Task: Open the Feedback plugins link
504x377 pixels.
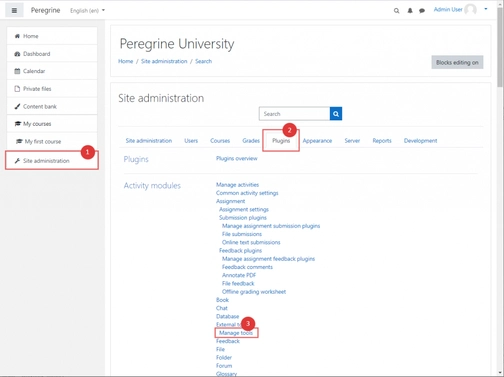Action: [240, 251]
